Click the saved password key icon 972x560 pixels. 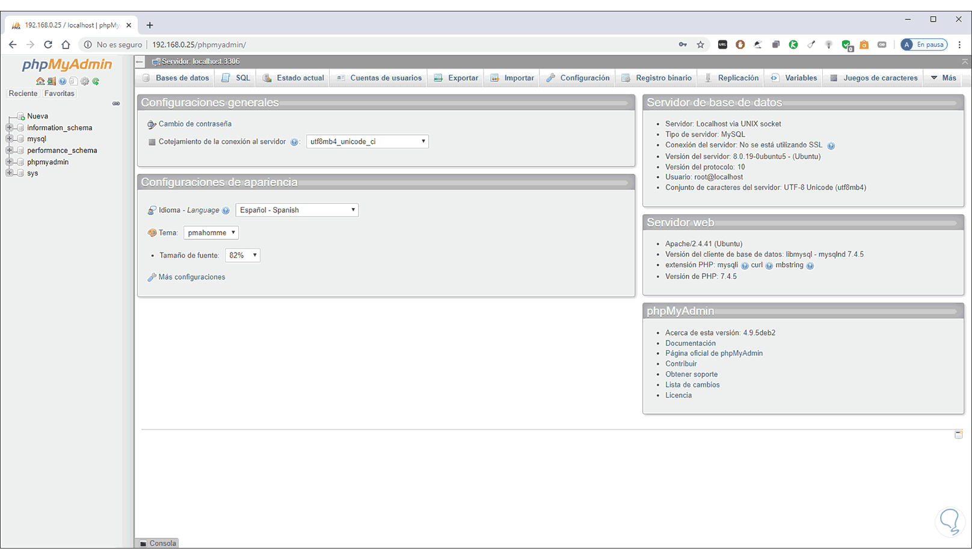[683, 45]
